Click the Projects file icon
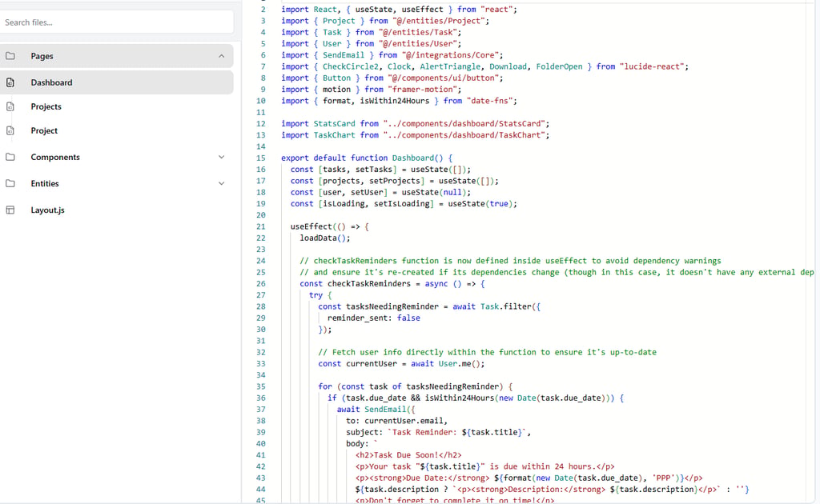The image size is (820, 504). point(10,106)
